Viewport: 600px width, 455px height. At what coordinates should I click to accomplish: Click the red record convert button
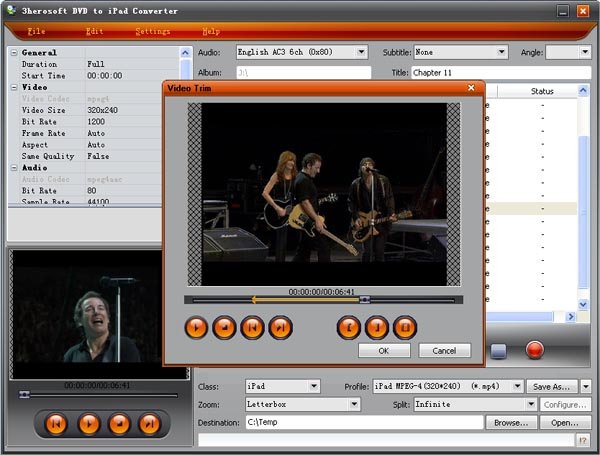535,350
